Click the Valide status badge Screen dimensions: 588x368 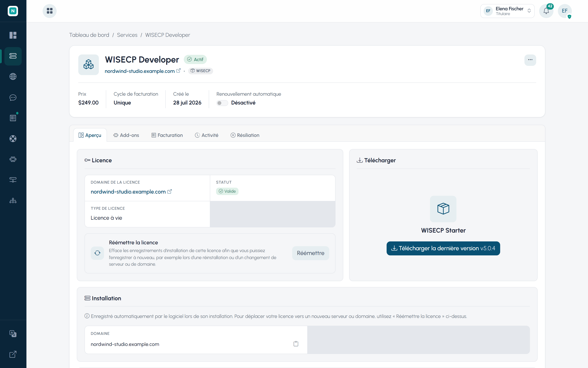point(227,191)
